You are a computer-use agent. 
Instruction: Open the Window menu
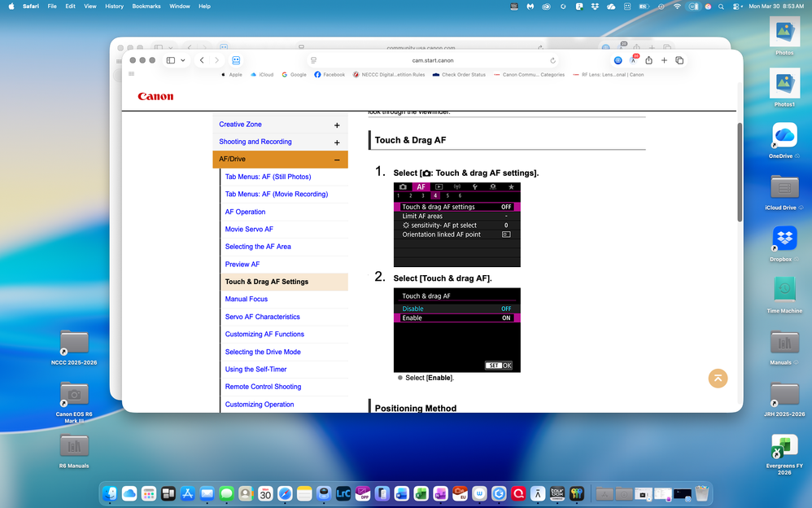179,7
